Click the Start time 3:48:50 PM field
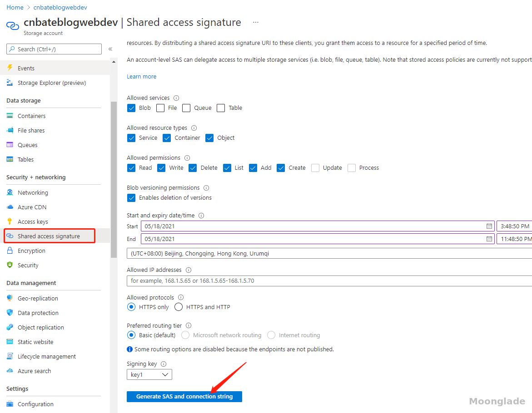Image resolution: width=532 pixels, height=413 pixels. pos(514,226)
